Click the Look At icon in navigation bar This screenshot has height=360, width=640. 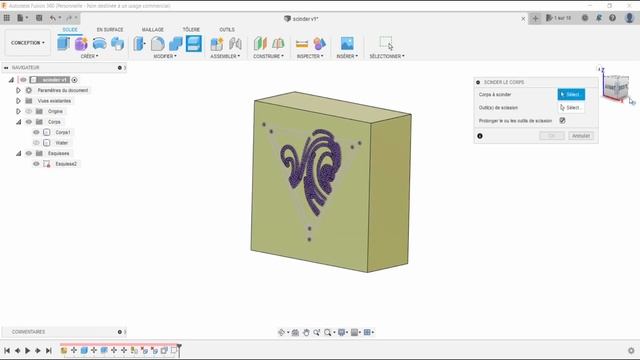(295, 332)
